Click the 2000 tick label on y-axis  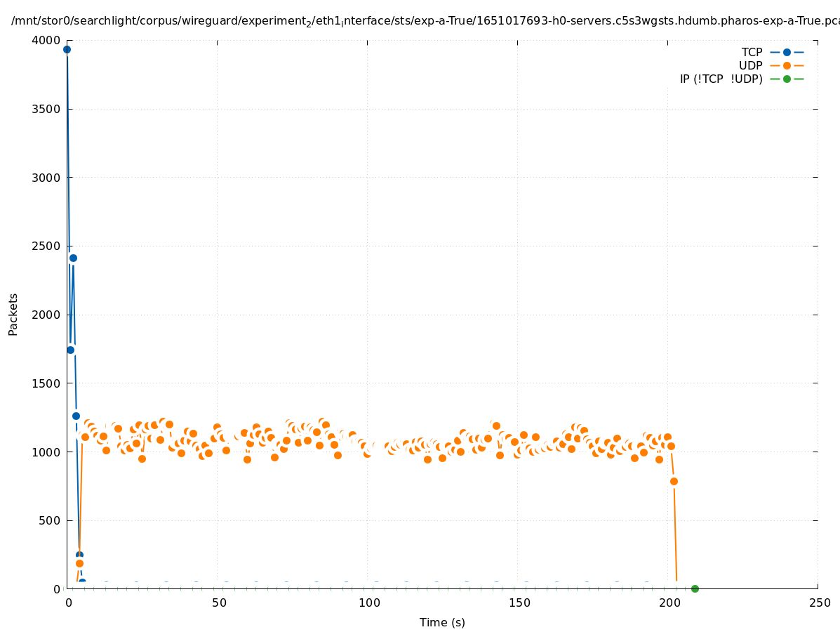click(46, 315)
